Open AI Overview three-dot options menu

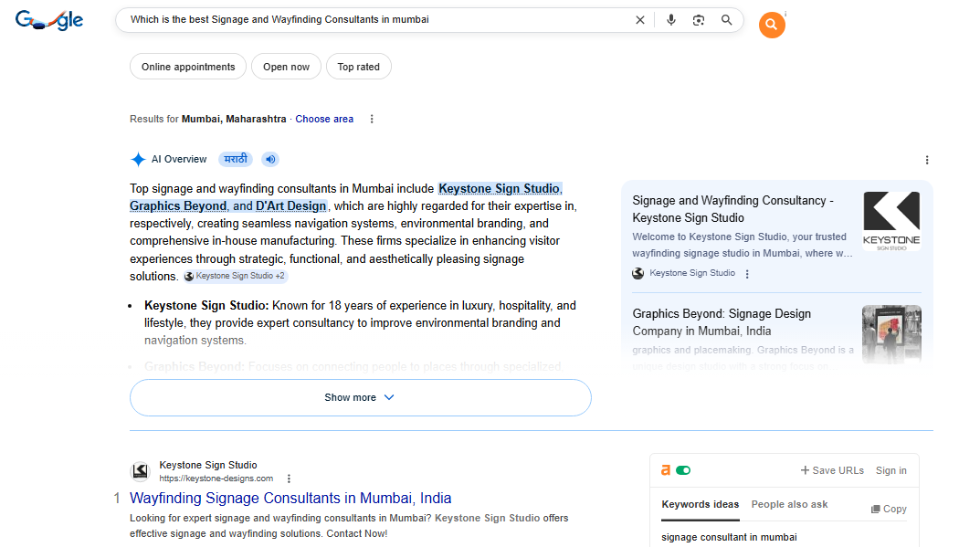tap(927, 160)
